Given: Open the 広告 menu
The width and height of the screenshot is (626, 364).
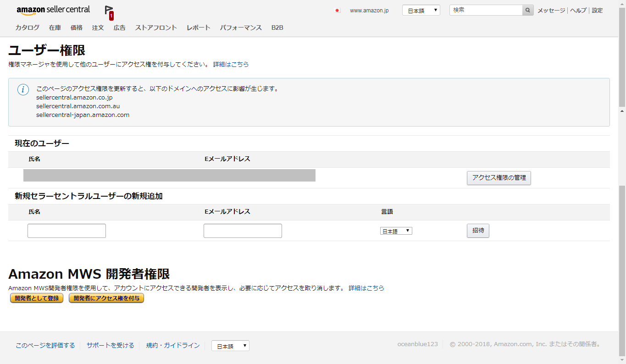Looking at the screenshot, I should pos(120,28).
